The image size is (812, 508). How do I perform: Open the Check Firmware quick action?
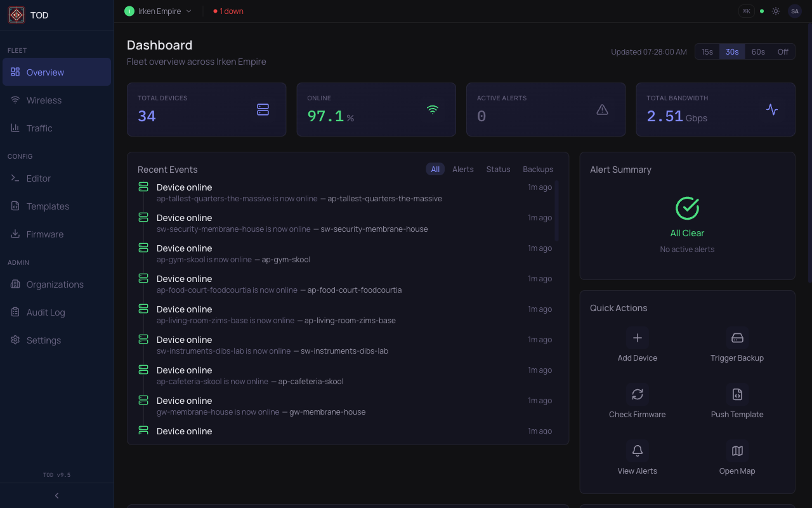click(x=637, y=394)
